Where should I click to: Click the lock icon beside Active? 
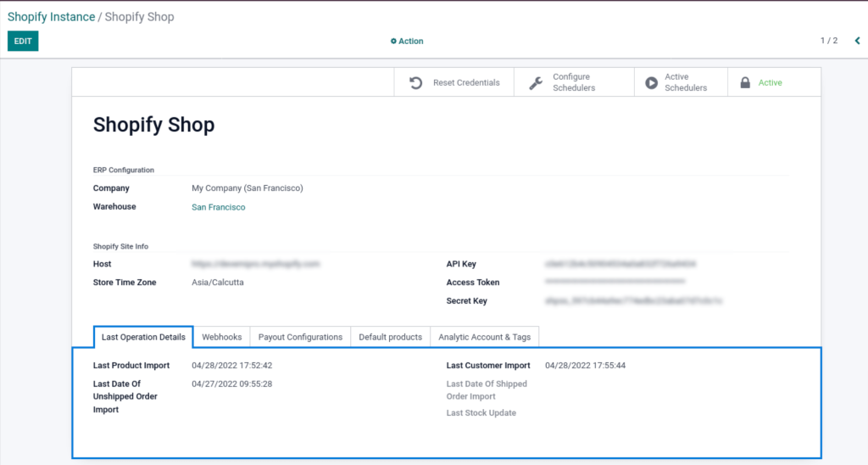[x=745, y=82]
